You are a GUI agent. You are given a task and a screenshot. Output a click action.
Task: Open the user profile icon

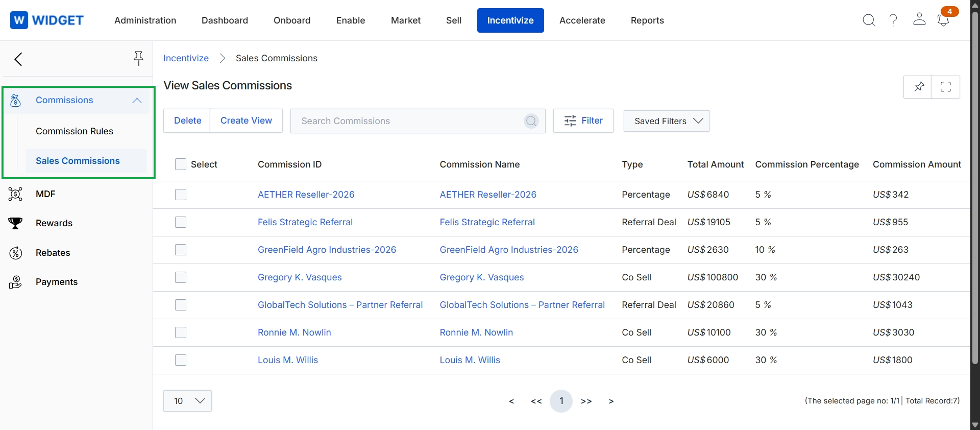919,19
